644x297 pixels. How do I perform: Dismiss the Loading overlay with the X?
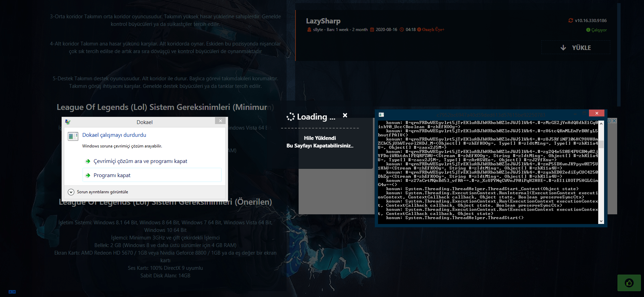[345, 115]
